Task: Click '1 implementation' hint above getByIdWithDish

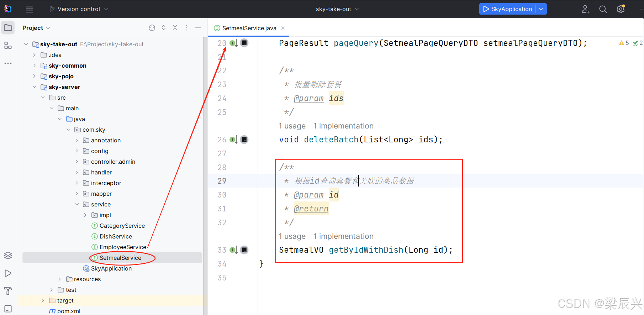Action: (343, 236)
